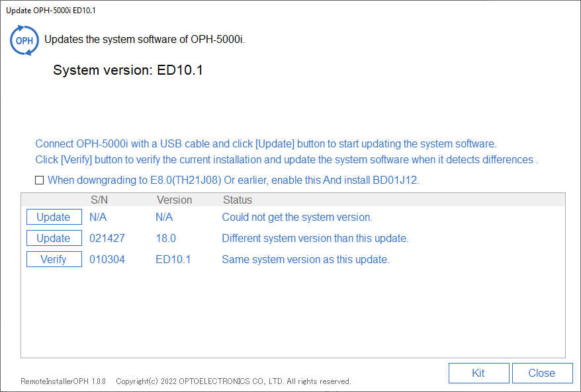The height and width of the screenshot is (392, 581).
Task: Click Verify for serial 010304
Action: click(x=54, y=259)
